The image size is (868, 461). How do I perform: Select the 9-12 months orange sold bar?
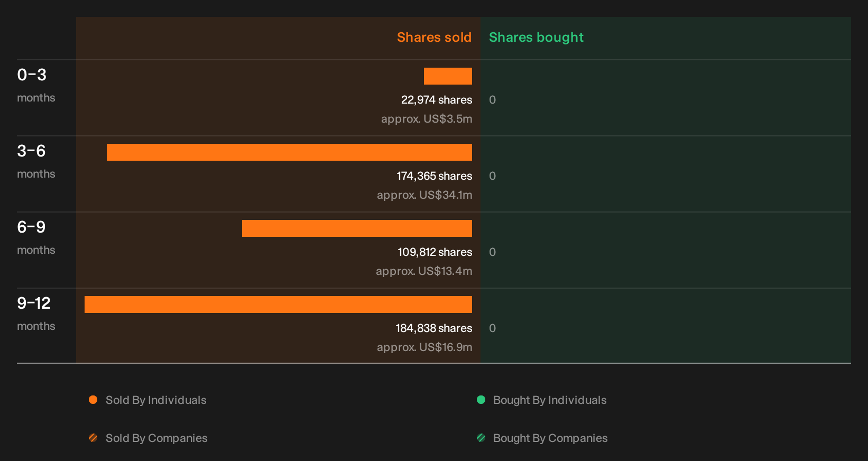coord(278,305)
